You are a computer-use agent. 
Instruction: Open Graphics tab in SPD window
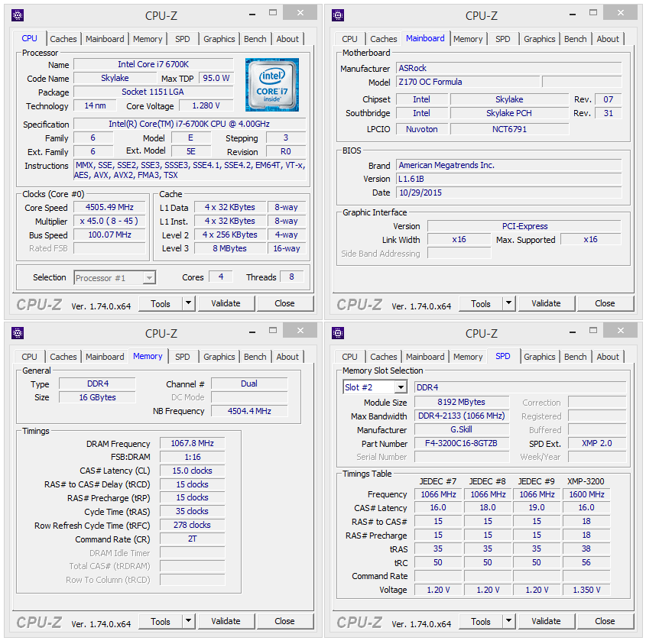[x=540, y=357]
